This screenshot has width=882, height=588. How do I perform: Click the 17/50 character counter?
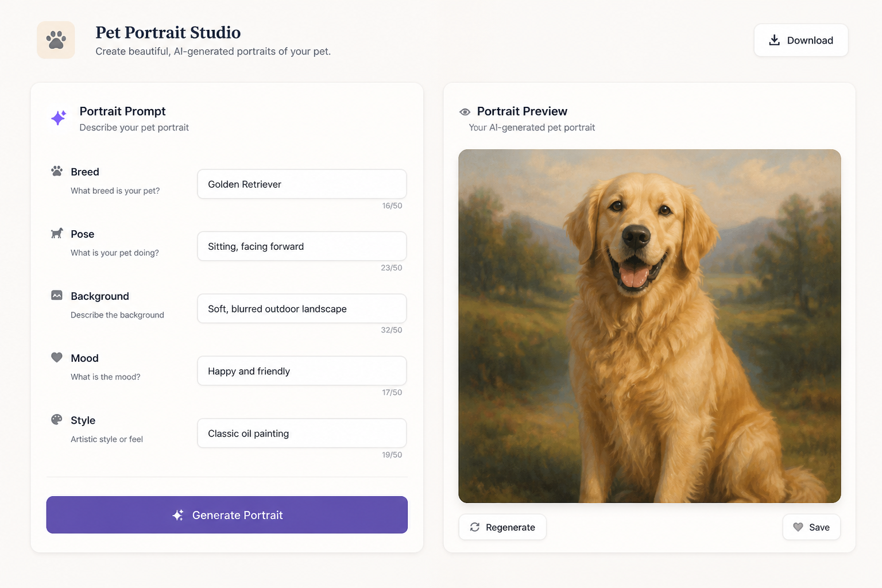tap(392, 392)
